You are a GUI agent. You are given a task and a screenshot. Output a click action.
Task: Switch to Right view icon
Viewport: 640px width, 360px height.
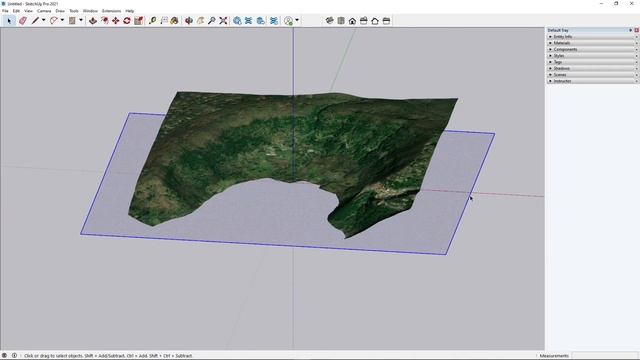click(x=364, y=20)
